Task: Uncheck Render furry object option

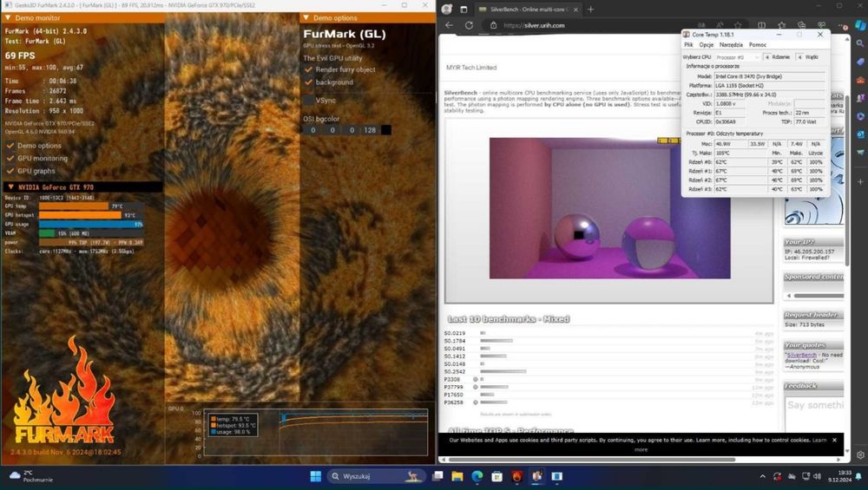Action: [x=308, y=69]
